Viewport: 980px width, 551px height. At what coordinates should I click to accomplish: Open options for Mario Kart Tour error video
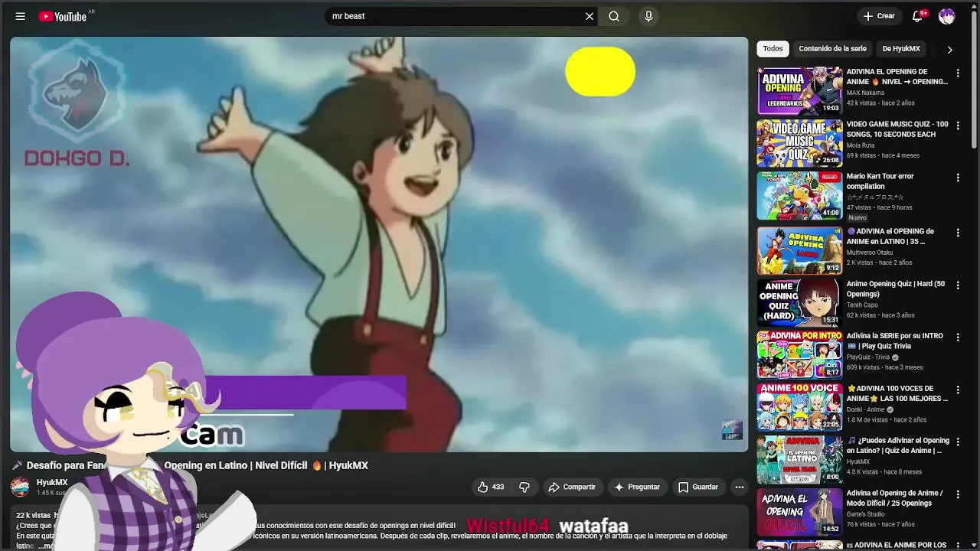pos(958,178)
